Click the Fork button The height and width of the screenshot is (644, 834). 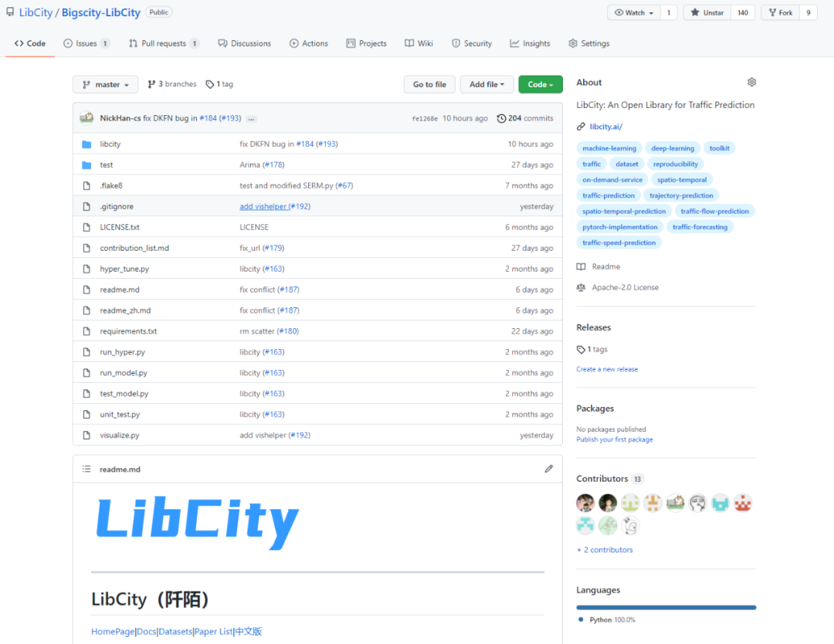click(781, 12)
